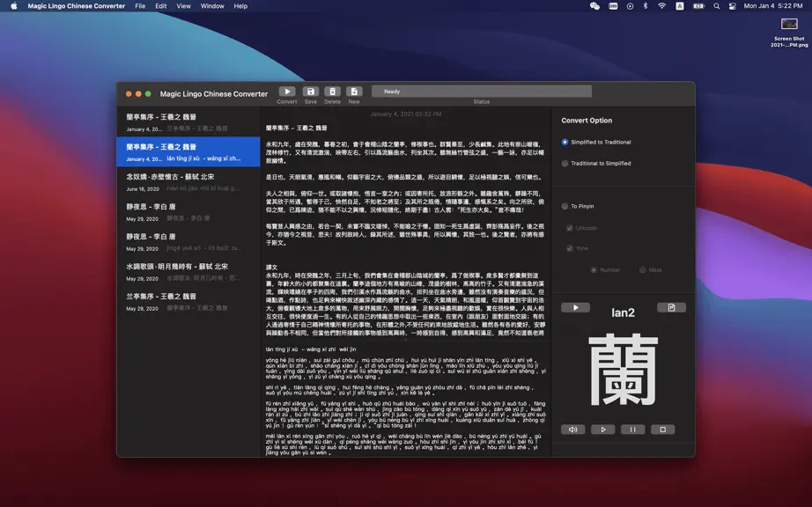Select 念奴嬌·赤壁懷古 entry in sidebar

point(188,182)
